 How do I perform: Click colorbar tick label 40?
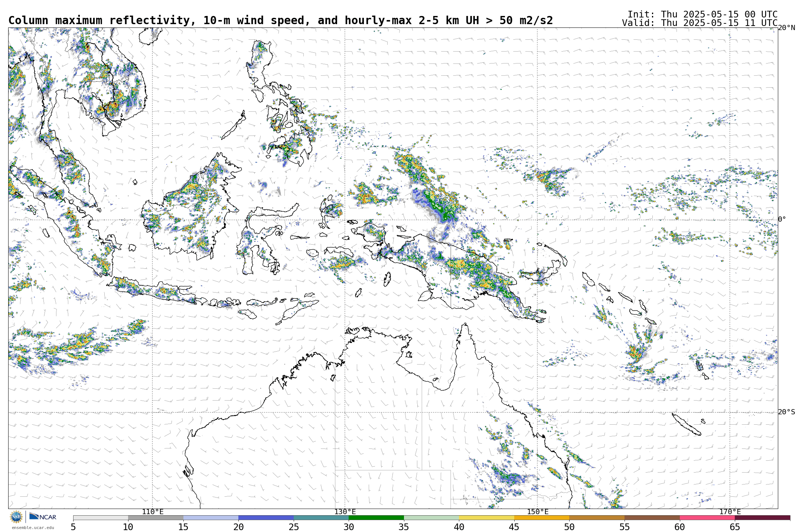click(459, 527)
